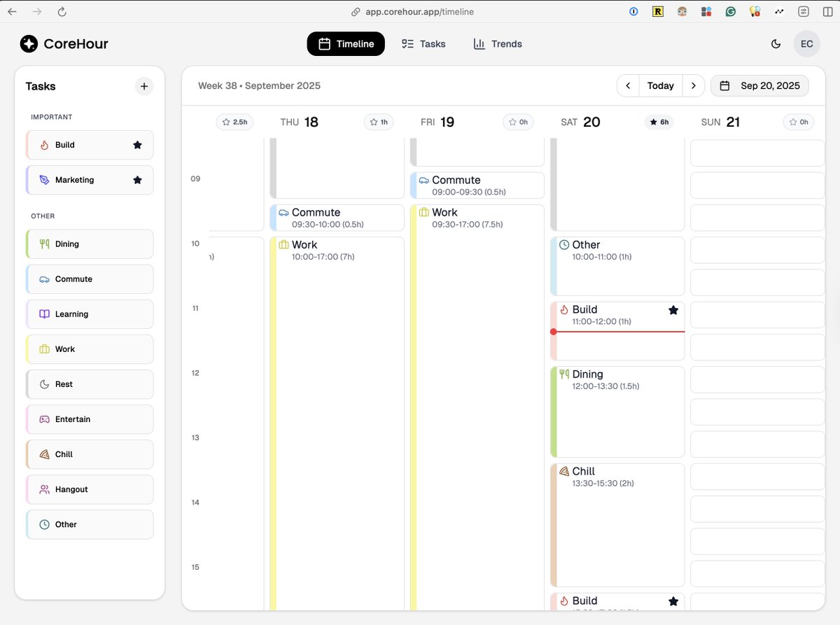This screenshot has width=840, height=625.
Task: Click the fork icon on Saturday Dining block
Action: 564,374
